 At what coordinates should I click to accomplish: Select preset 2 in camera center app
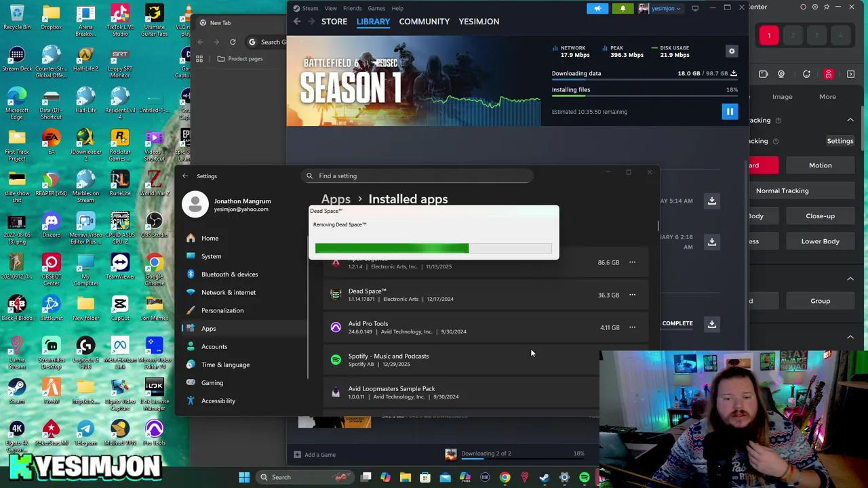pyautogui.click(x=793, y=35)
